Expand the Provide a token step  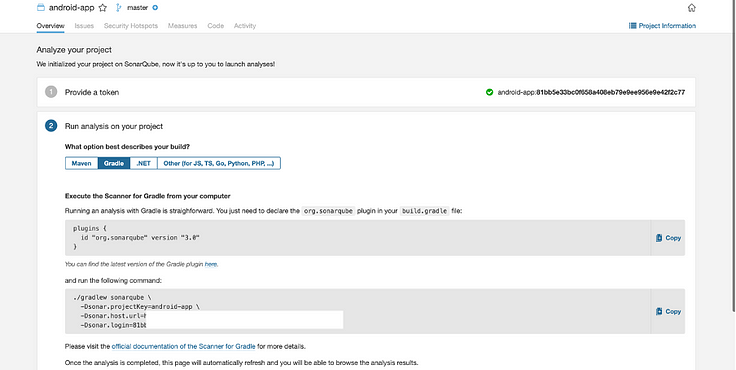point(92,92)
